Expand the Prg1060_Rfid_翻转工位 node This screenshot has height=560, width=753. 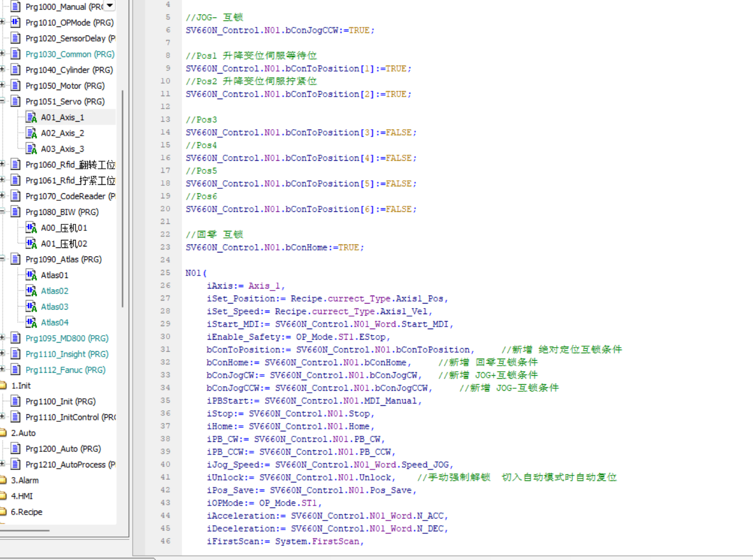(x=3, y=164)
